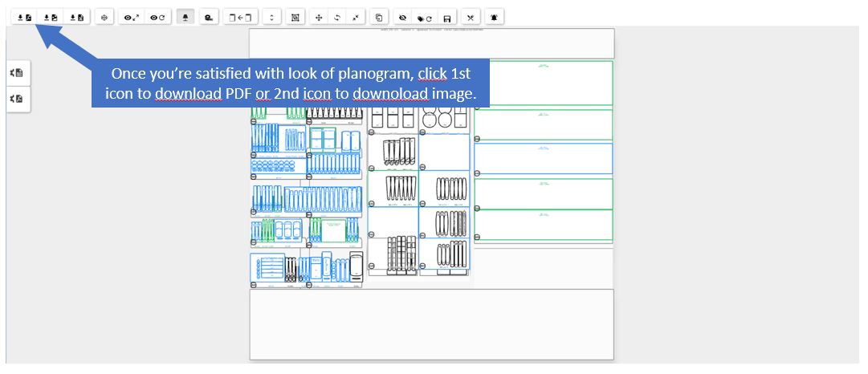Click the eye with refresh arrow icon
Screen dimensions: 868x374
click(x=157, y=17)
